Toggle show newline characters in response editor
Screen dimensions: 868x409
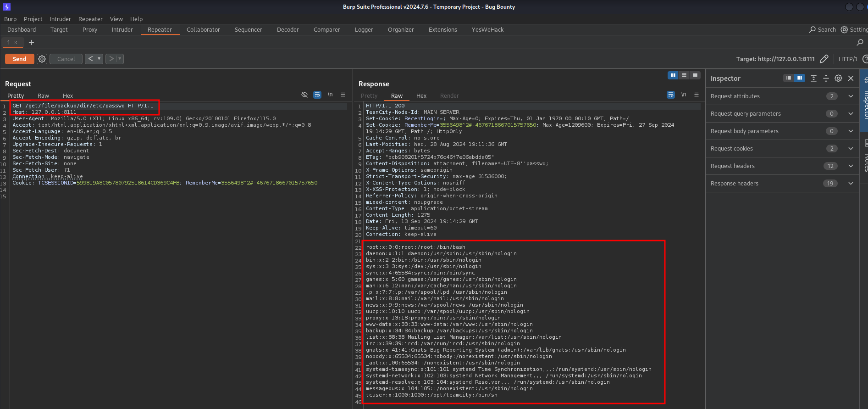(684, 95)
